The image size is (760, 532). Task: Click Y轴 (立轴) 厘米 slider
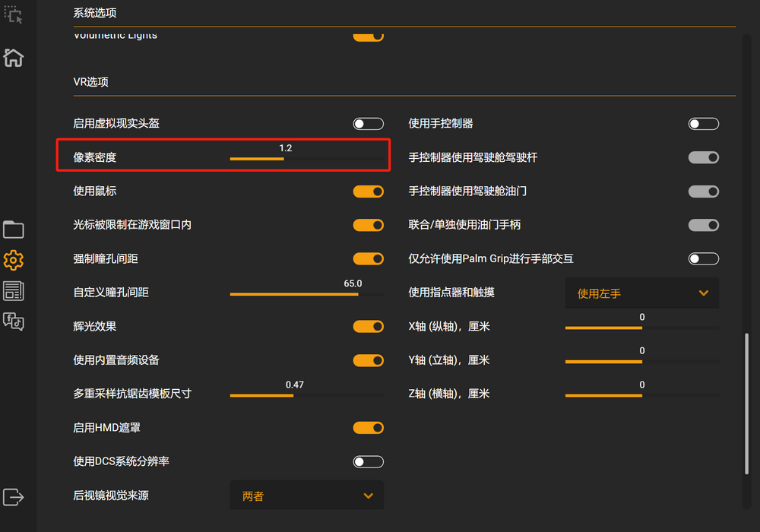coord(642,362)
